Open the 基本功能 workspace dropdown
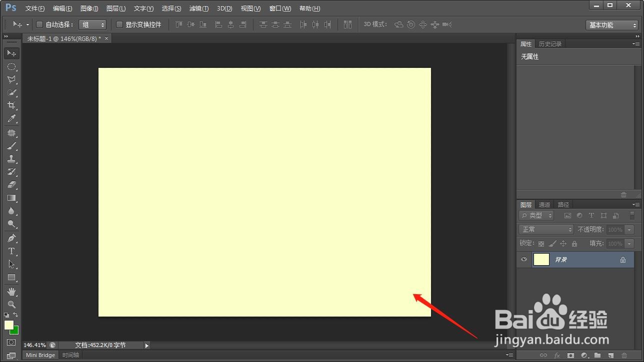The width and height of the screenshot is (644, 362). click(x=612, y=25)
